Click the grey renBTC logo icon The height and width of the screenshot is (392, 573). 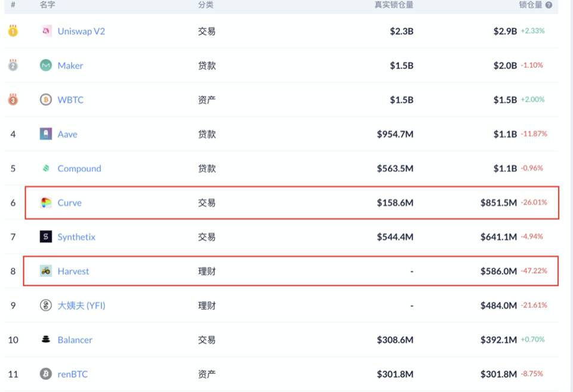click(x=46, y=374)
